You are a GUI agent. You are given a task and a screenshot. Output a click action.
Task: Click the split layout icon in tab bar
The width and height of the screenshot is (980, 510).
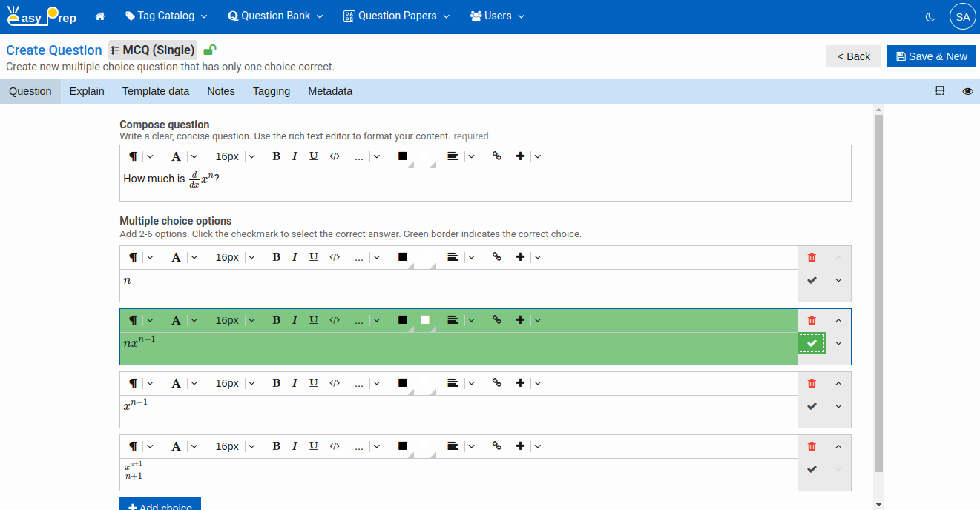[940, 91]
